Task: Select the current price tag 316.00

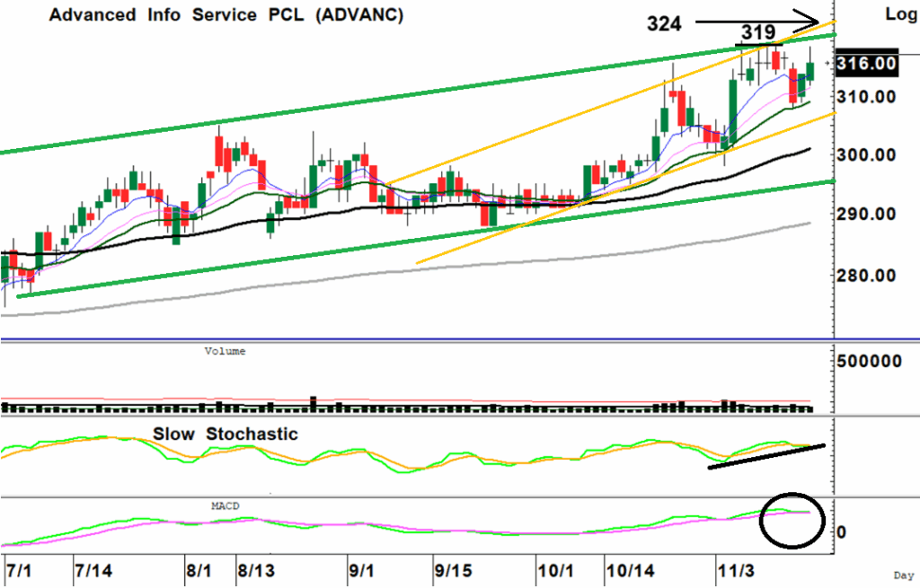Action: click(867, 63)
